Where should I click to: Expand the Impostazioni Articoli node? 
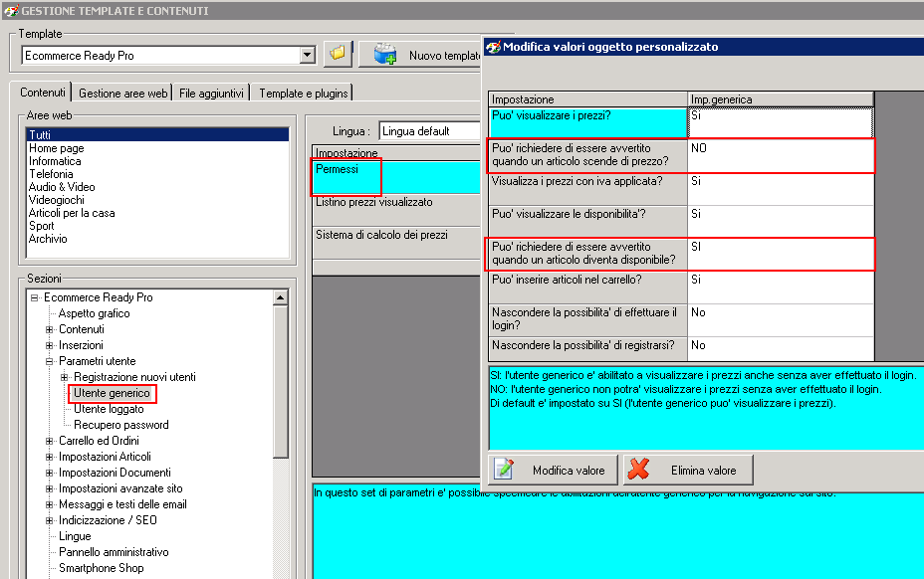[x=50, y=457]
